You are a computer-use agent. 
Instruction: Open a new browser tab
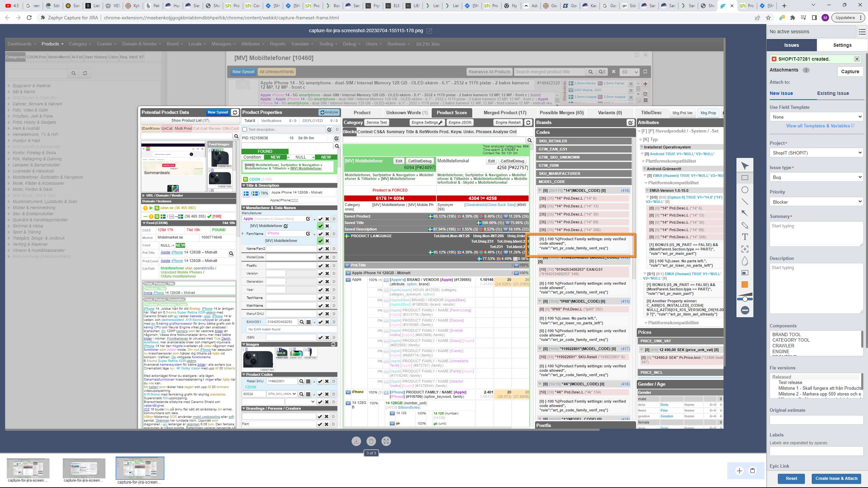click(784, 5)
